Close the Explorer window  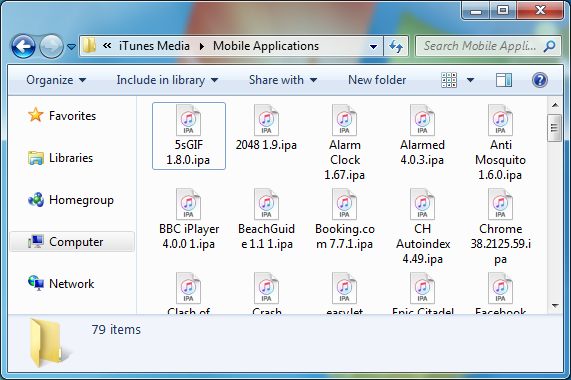click(x=540, y=10)
